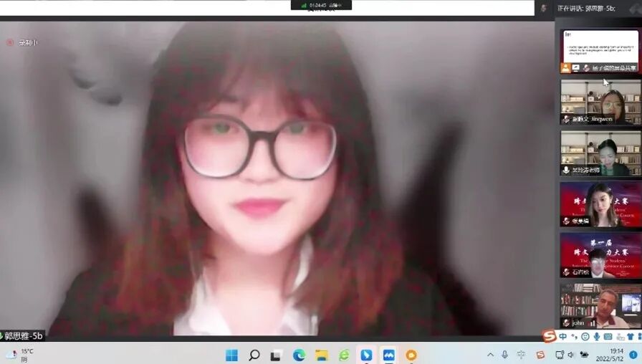Click the system tray microphone icon
Viewport: 642px width, 364px height.
tap(505, 355)
